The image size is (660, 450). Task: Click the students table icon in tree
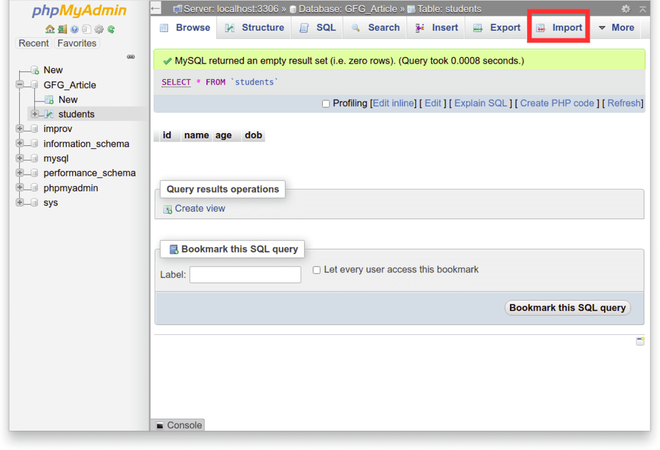click(x=49, y=114)
